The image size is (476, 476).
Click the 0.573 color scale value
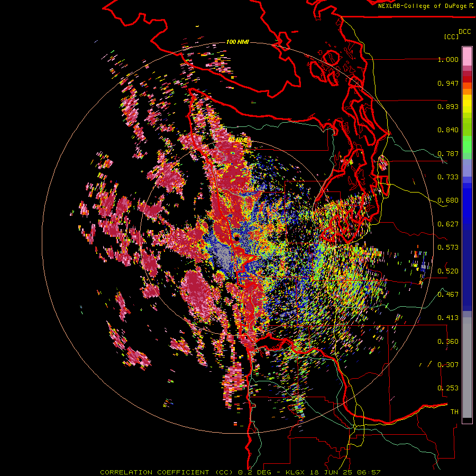coord(448,248)
